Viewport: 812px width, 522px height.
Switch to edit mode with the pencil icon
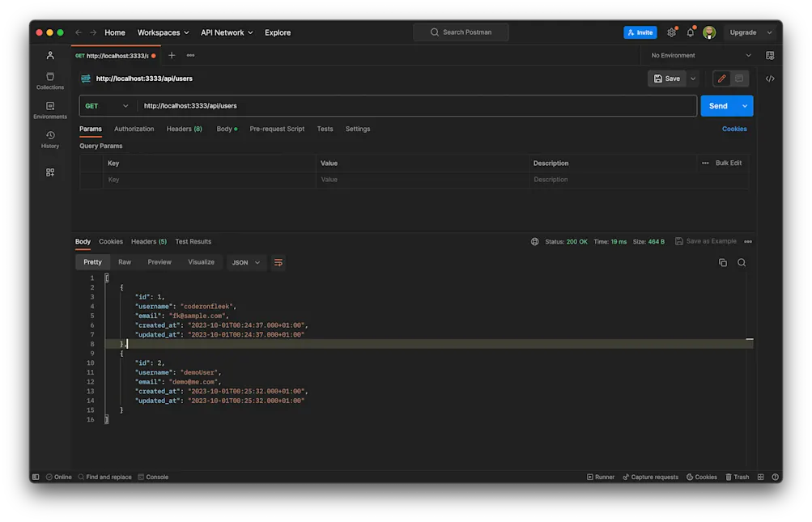pos(721,79)
